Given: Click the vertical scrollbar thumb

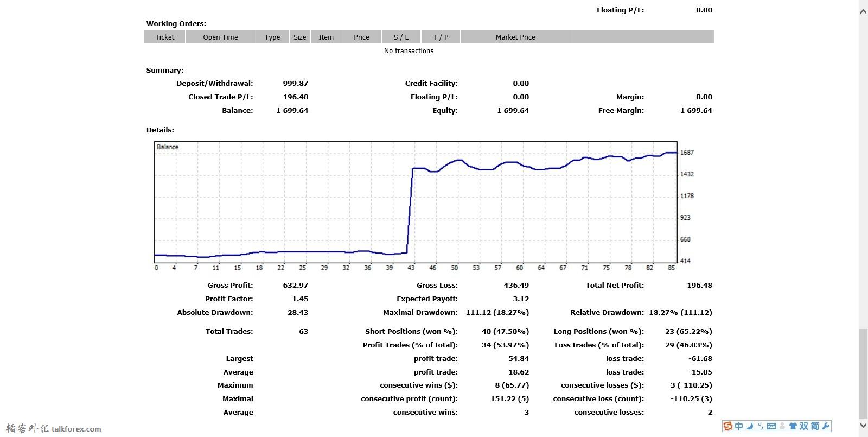Looking at the screenshot, I should [863, 373].
